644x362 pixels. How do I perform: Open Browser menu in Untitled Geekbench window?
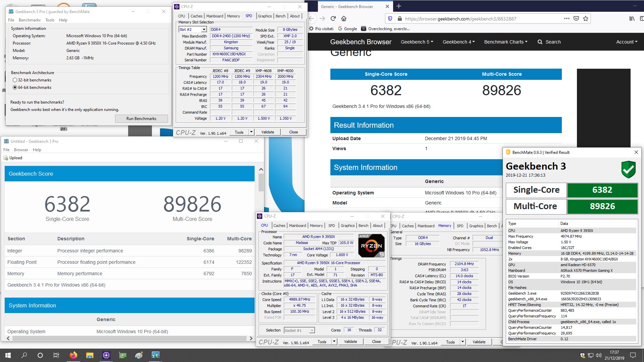coord(21,150)
